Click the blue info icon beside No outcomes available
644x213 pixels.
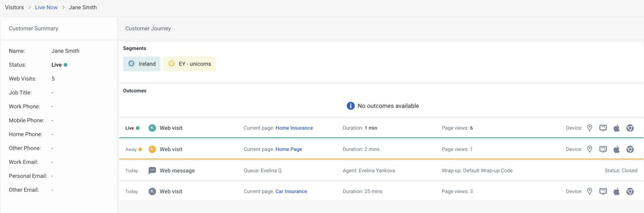point(351,106)
